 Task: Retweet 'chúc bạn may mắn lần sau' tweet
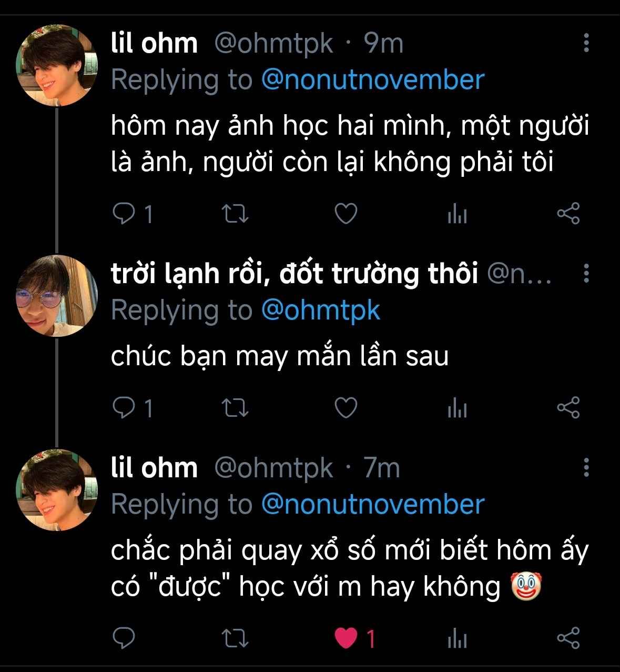235,408
